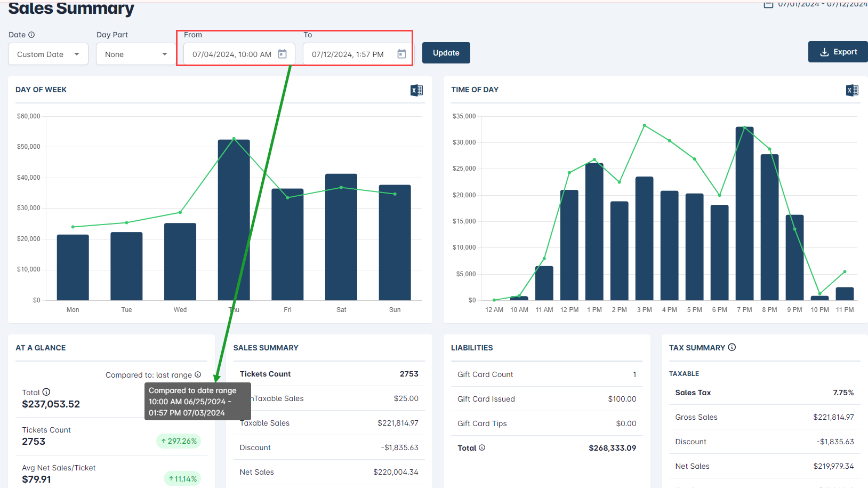Click info icon next to Date label
The height and width of the screenshot is (488, 868).
(x=31, y=35)
